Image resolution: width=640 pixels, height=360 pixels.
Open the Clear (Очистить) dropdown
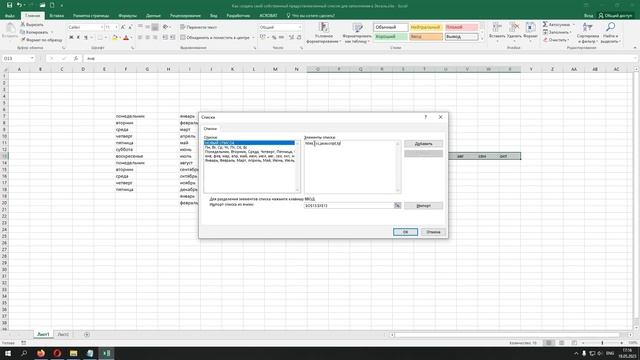click(556, 40)
